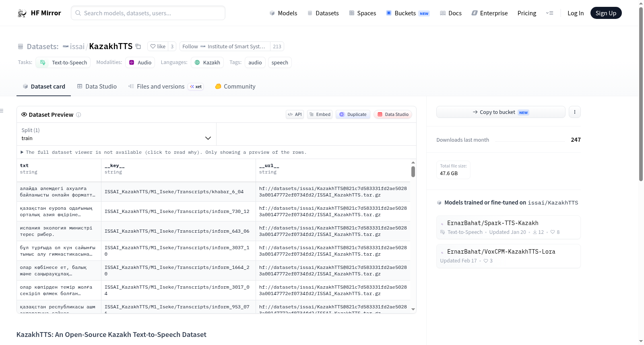The height and width of the screenshot is (345, 644).
Task: Open the ErnarBahat/VoxCPM-KazakhTTS-Lora model card
Action: [508, 256]
